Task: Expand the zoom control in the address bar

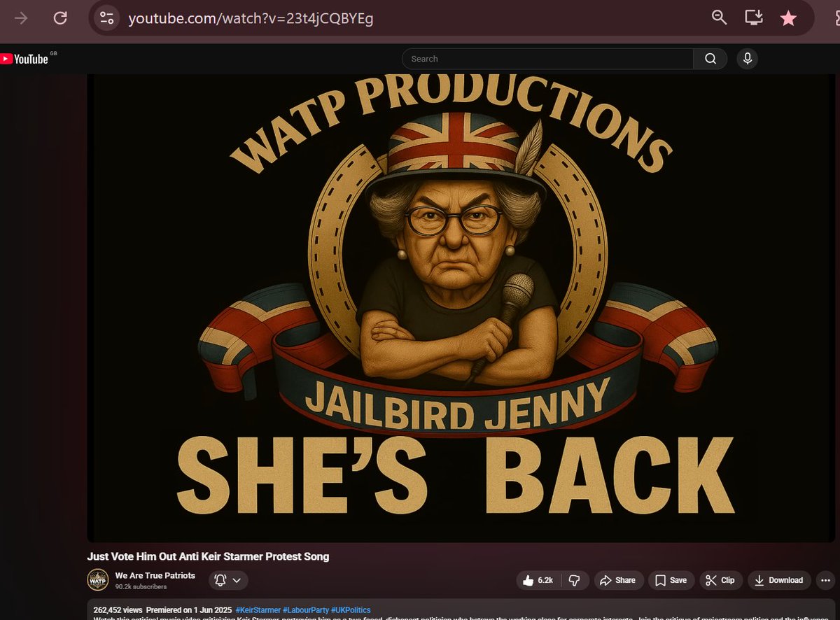Action: (x=718, y=17)
